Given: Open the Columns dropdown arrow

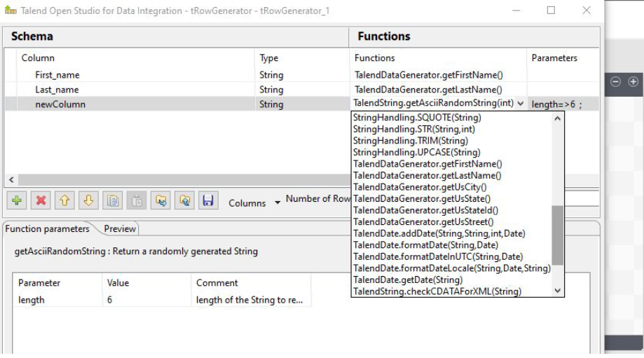Looking at the screenshot, I should click(x=278, y=202).
